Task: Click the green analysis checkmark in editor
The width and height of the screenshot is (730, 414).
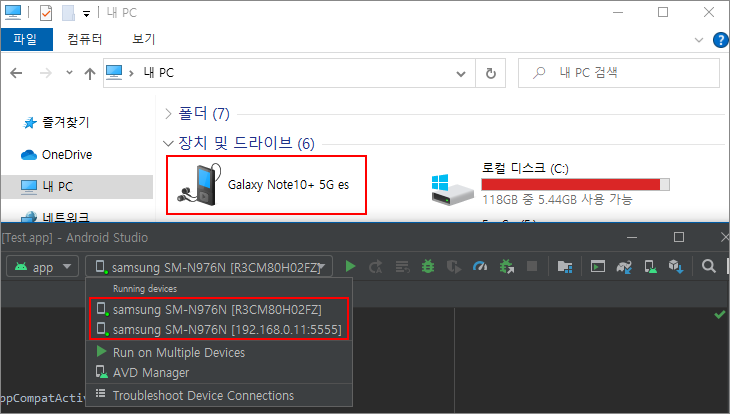Action: (x=719, y=315)
